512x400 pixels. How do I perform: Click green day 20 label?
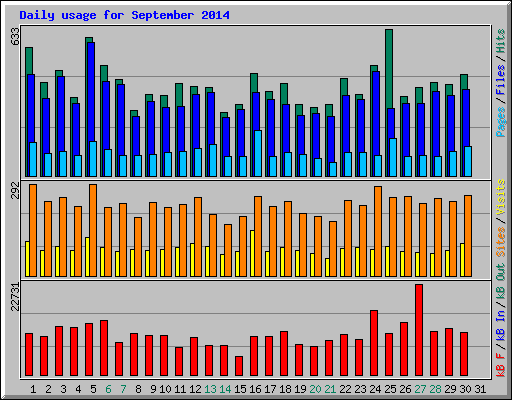(315, 389)
